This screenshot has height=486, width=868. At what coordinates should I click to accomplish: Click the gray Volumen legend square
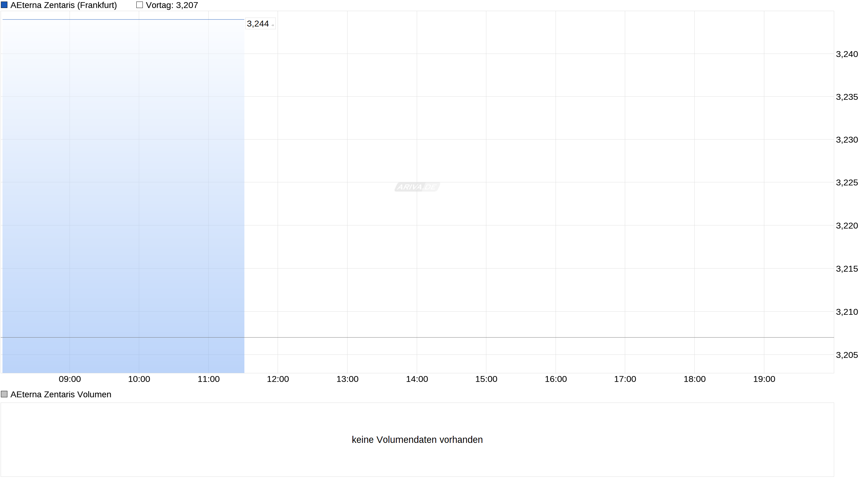4,394
